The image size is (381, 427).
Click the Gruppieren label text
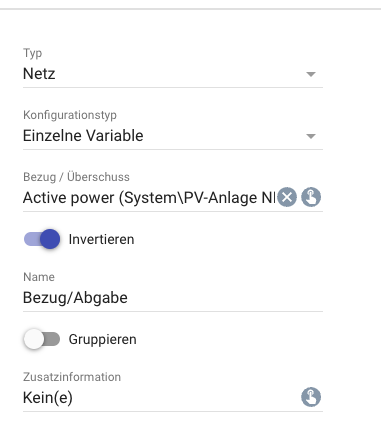(102, 339)
